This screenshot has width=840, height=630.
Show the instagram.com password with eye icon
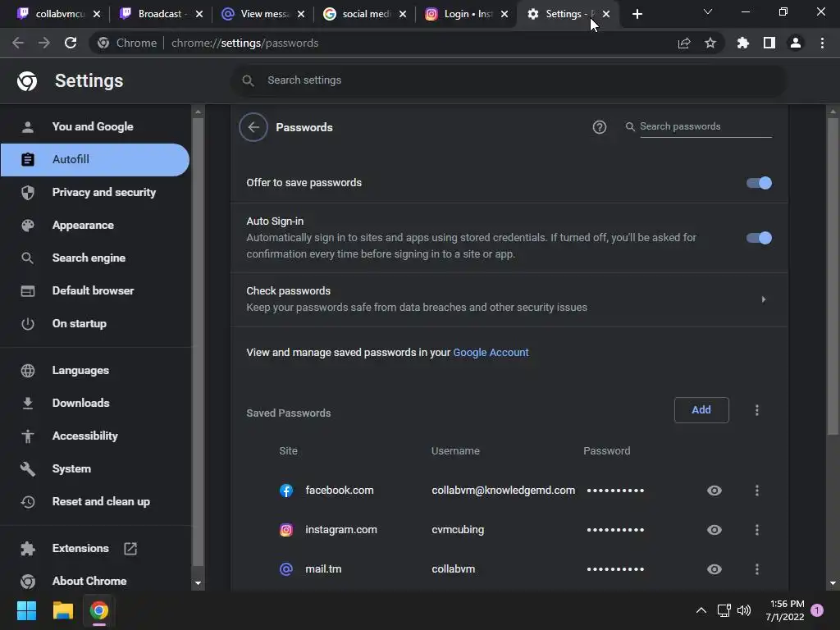tap(714, 530)
